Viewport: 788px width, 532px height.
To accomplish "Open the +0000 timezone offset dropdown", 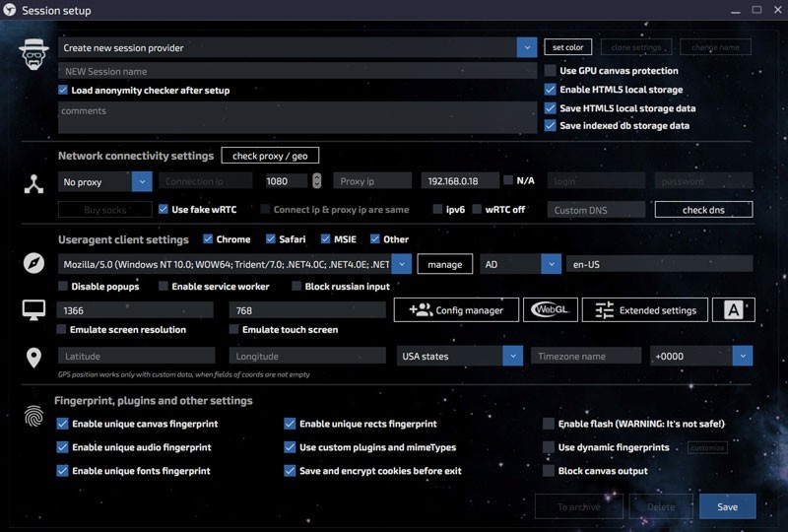I will pyautogui.click(x=743, y=356).
